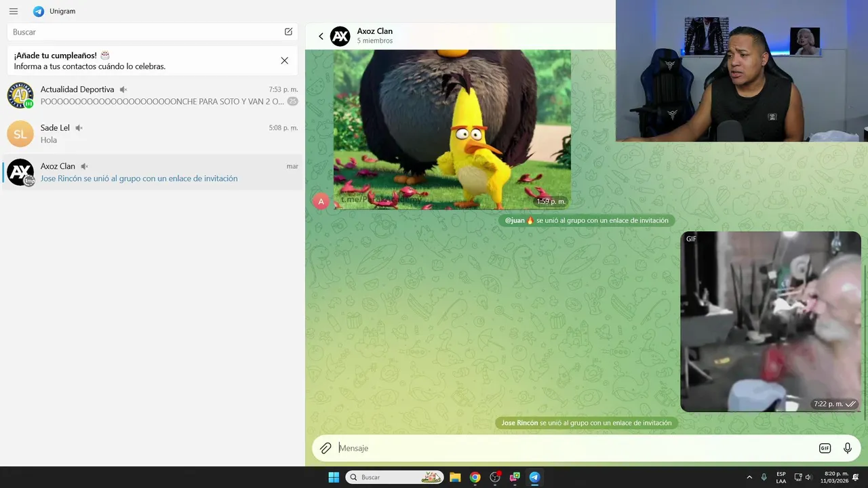
Task: Open the Actualidad Deportiva chat
Action: click(x=153, y=96)
